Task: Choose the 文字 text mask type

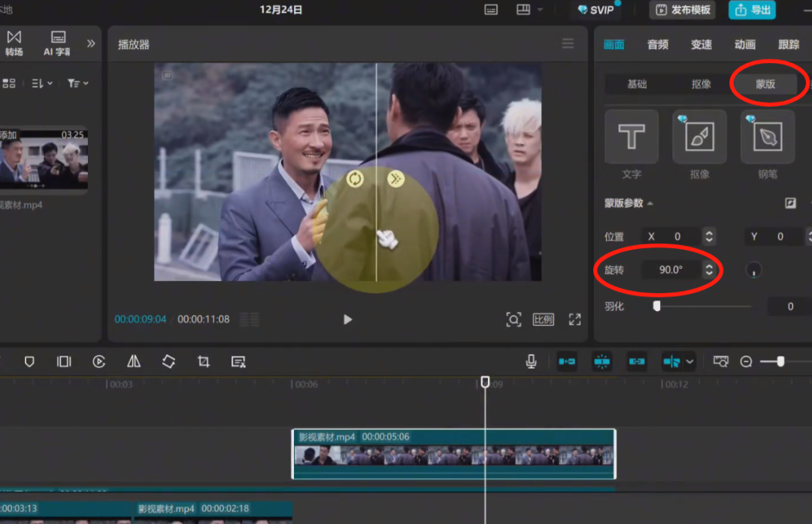Action: click(632, 137)
